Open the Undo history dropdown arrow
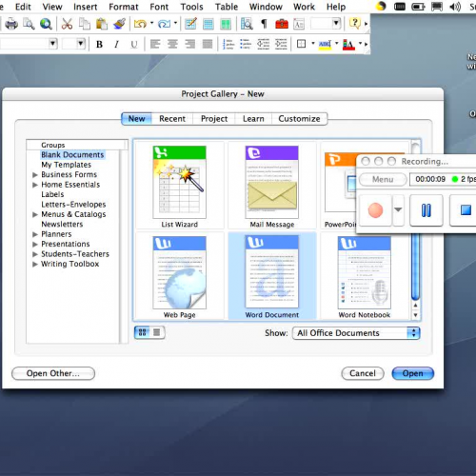 click(x=151, y=23)
